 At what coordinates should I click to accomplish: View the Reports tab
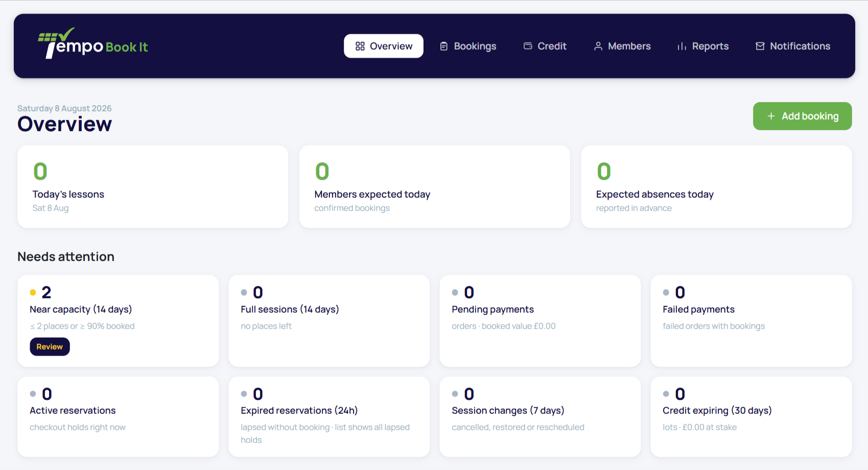coord(703,46)
